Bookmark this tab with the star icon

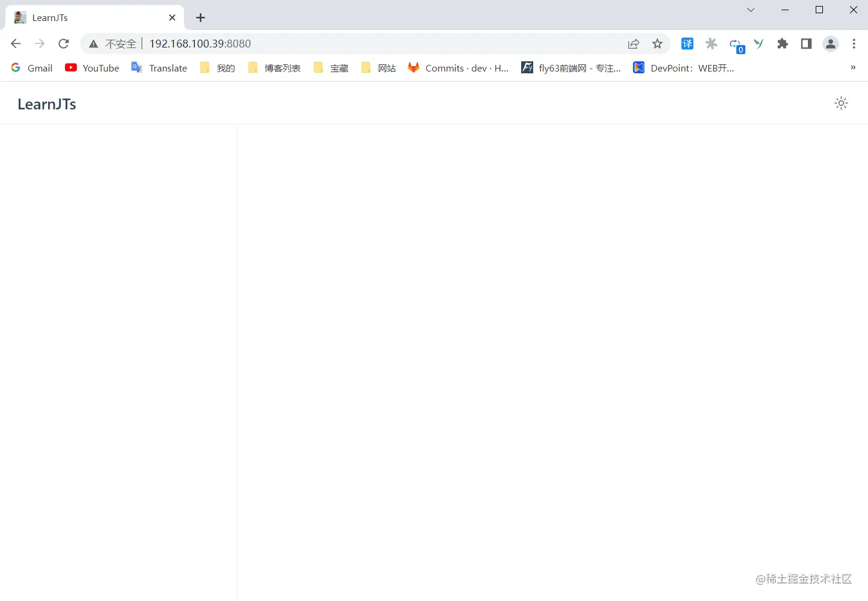click(x=658, y=44)
